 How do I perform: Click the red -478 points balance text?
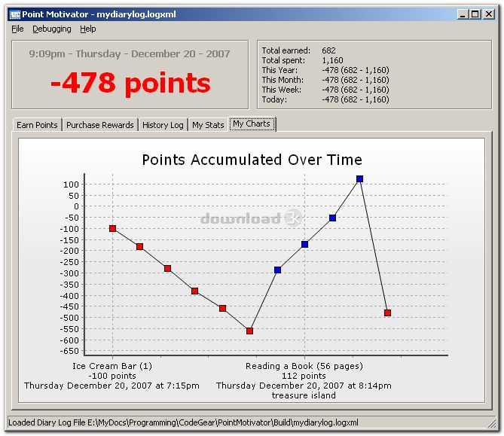pos(130,83)
